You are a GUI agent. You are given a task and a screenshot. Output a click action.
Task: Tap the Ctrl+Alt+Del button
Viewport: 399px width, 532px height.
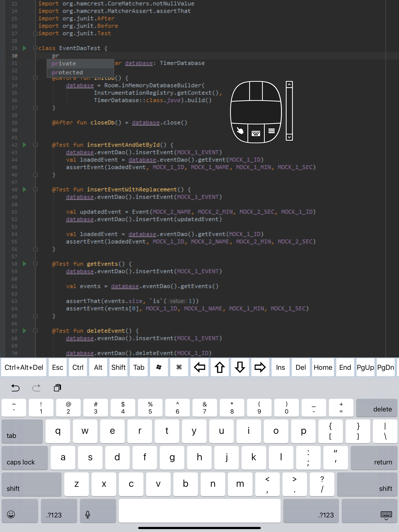tap(24, 367)
